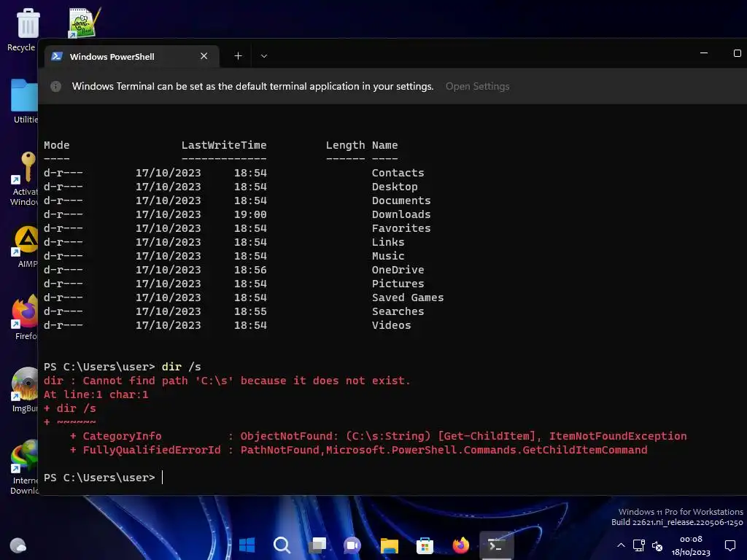Click the 'Contacts' directory name

pyautogui.click(x=398, y=173)
